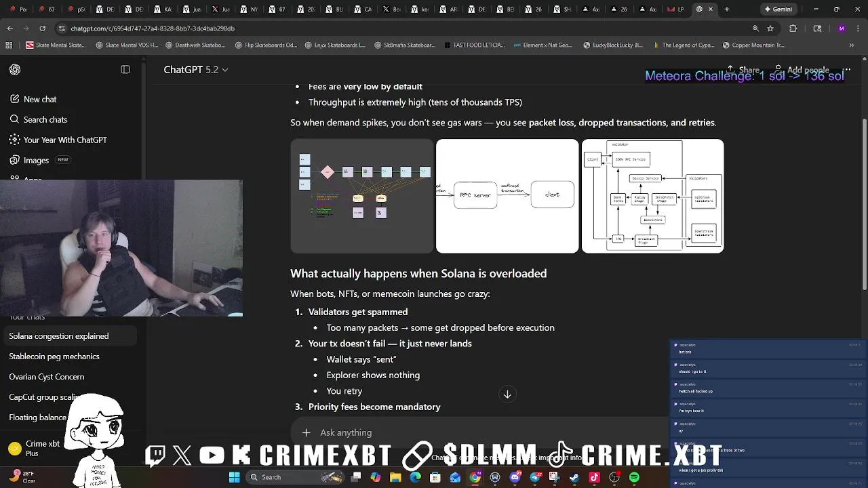The height and width of the screenshot is (488, 868).
Task: Bookmark this page with the star icon
Action: coord(770,28)
